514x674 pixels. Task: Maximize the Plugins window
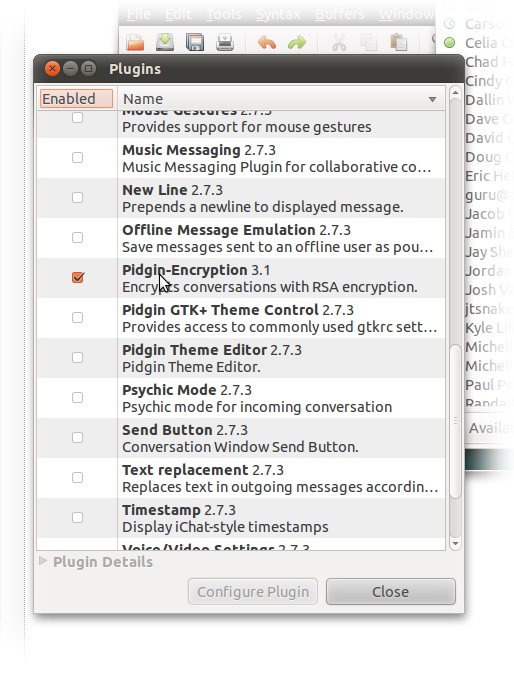pyautogui.click(x=89, y=68)
